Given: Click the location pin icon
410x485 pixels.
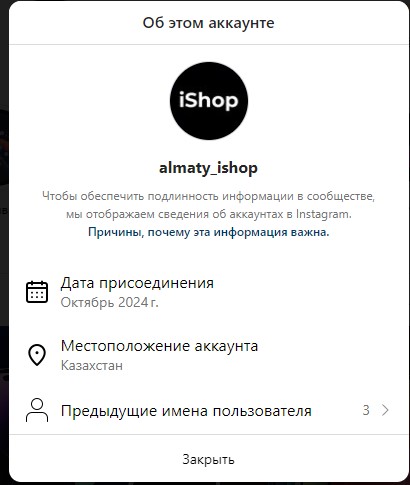Looking at the screenshot, I should click(37, 355).
